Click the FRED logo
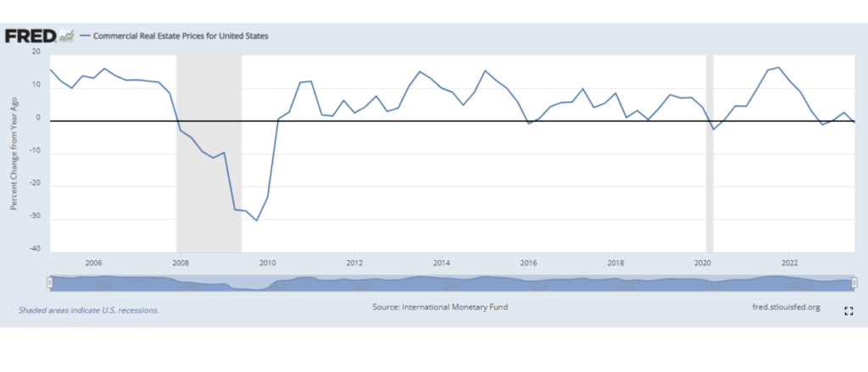The width and height of the screenshot is (868, 372). 31,36
